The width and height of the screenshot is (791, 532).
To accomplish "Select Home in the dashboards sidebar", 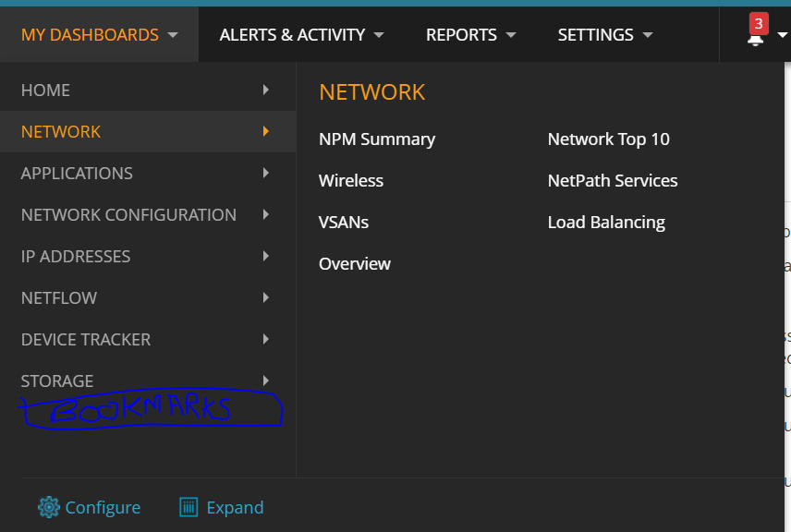I will pos(148,91).
